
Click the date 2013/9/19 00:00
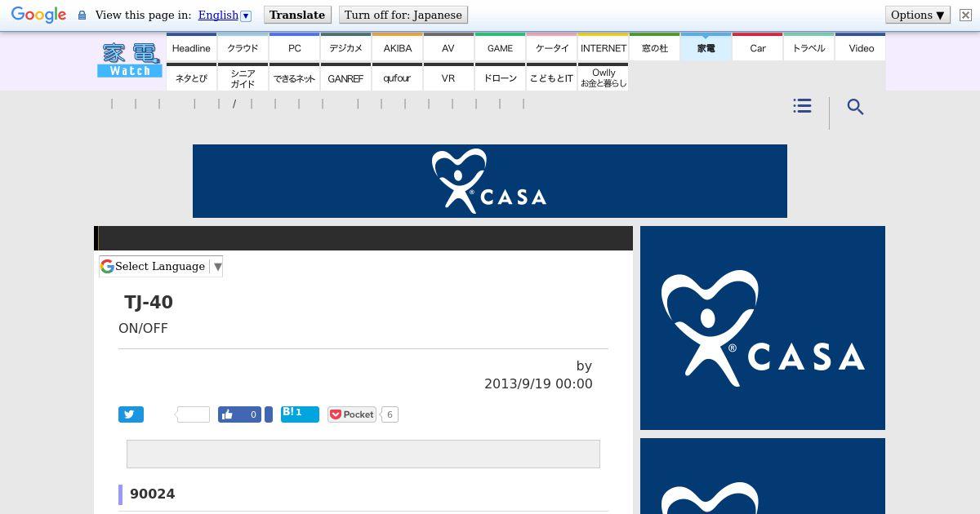(x=538, y=383)
